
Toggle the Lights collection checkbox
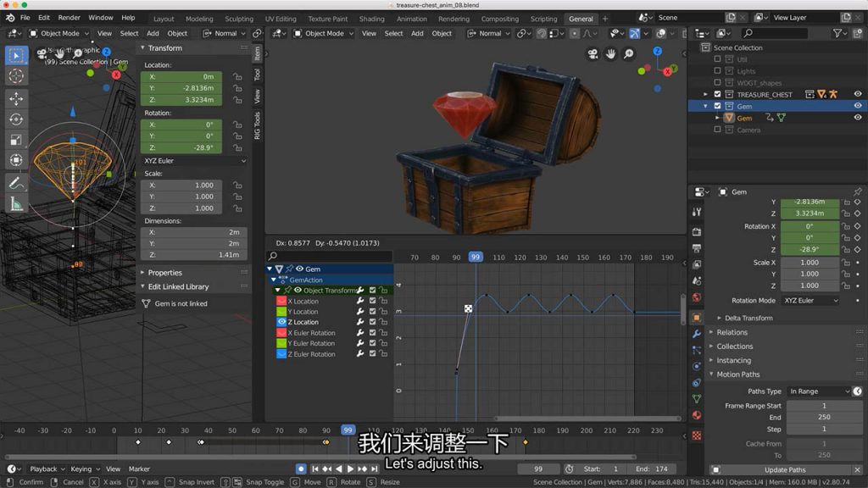717,71
